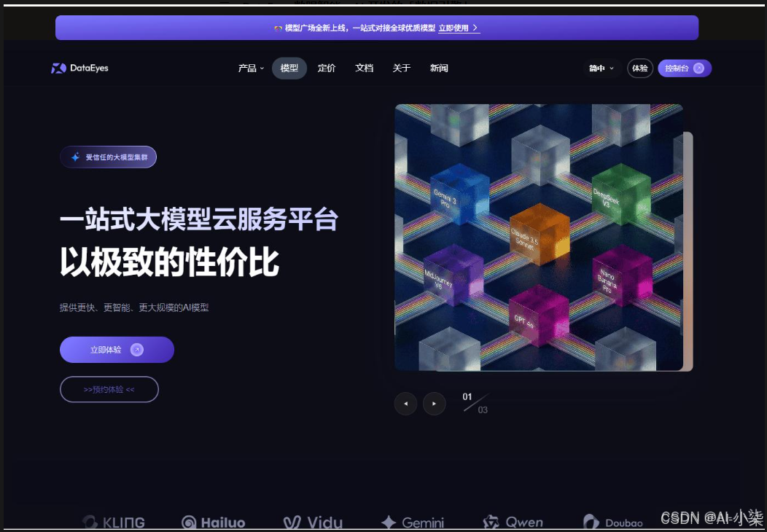This screenshot has width=767, height=532.
Task: Click the arrow icon in 立即体验 button
Action: (x=137, y=350)
